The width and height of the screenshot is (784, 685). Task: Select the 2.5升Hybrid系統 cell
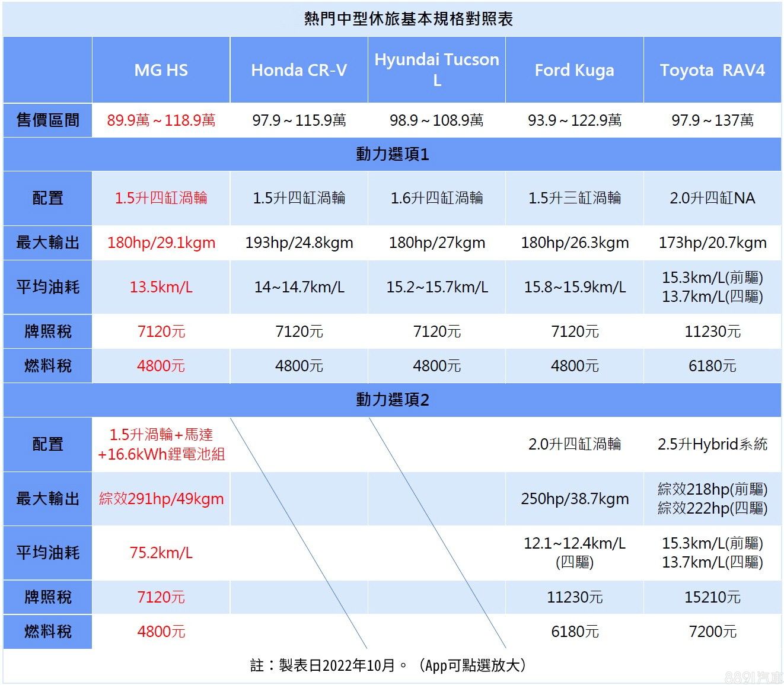(712, 444)
